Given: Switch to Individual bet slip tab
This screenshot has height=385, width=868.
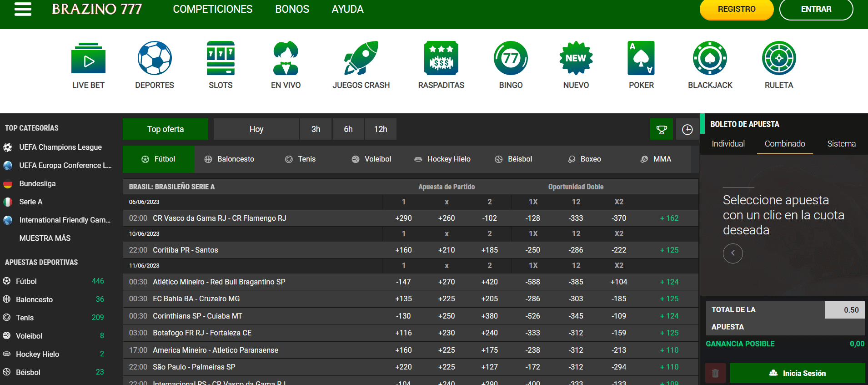Looking at the screenshot, I should coord(728,144).
